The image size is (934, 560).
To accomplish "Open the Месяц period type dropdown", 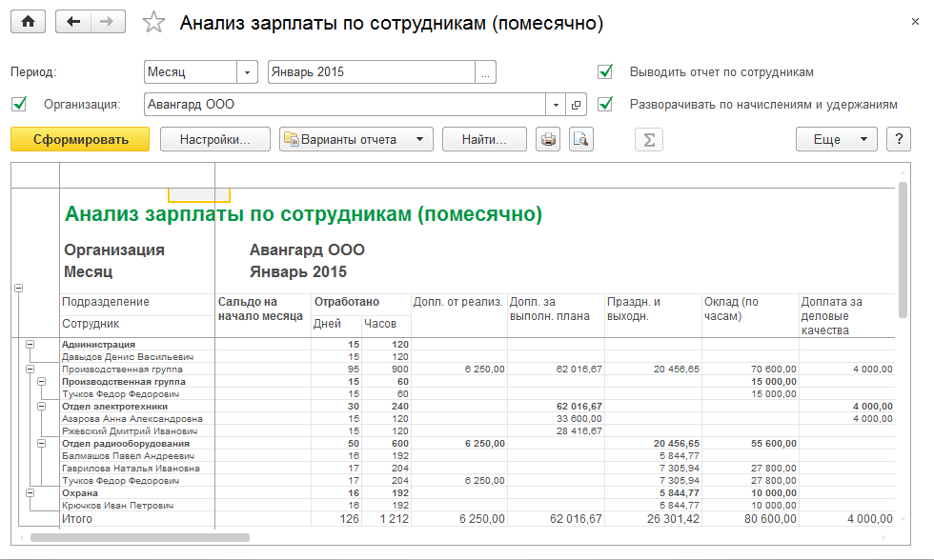I will click(248, 72).
